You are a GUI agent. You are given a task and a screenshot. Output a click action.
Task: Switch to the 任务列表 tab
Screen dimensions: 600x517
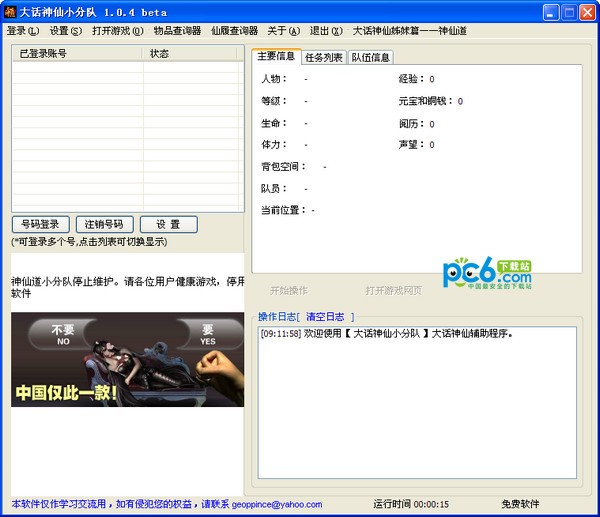coord(324,57)
